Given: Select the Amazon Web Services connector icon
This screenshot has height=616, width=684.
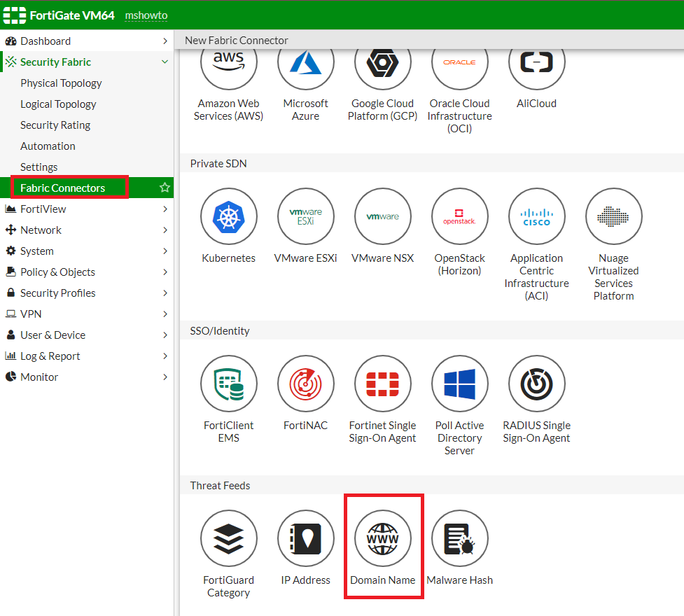Looking at the screenshot, I should click(x=228, y=65).
